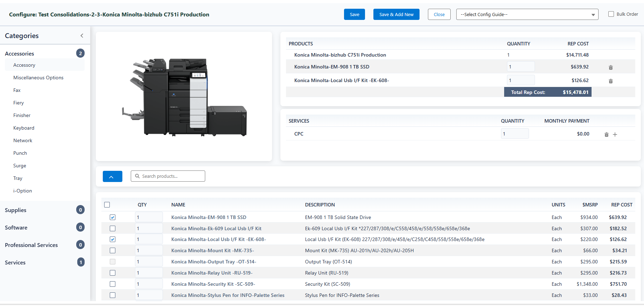
Task: Select the Finisher subcategory
Action: click(x=22, y=115)
